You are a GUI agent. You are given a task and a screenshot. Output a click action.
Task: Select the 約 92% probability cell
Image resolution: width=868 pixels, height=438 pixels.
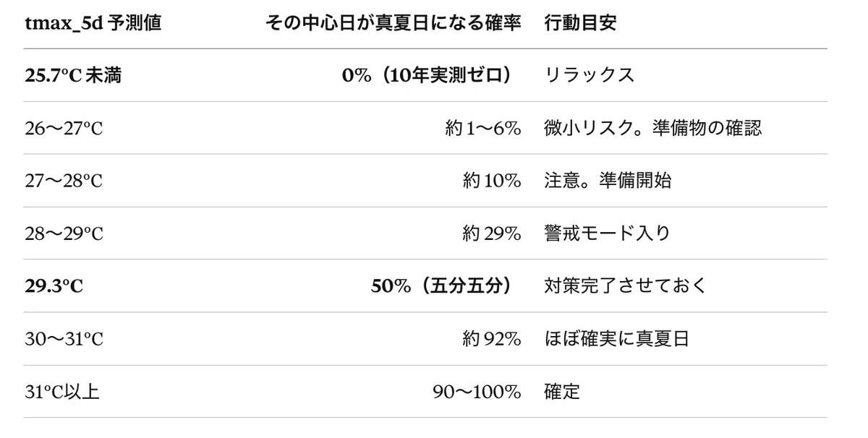(x=492, y=339)
